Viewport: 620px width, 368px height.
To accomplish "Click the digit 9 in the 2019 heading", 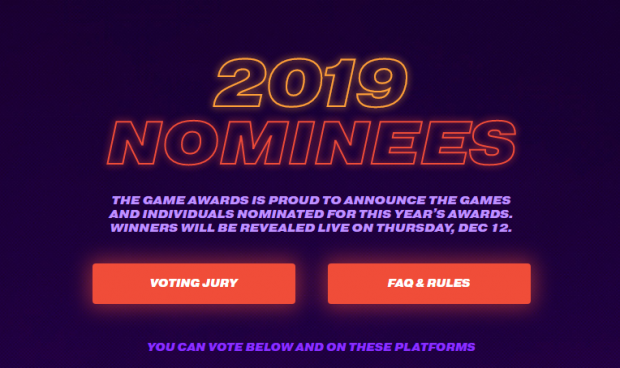I will click(382, 83).
